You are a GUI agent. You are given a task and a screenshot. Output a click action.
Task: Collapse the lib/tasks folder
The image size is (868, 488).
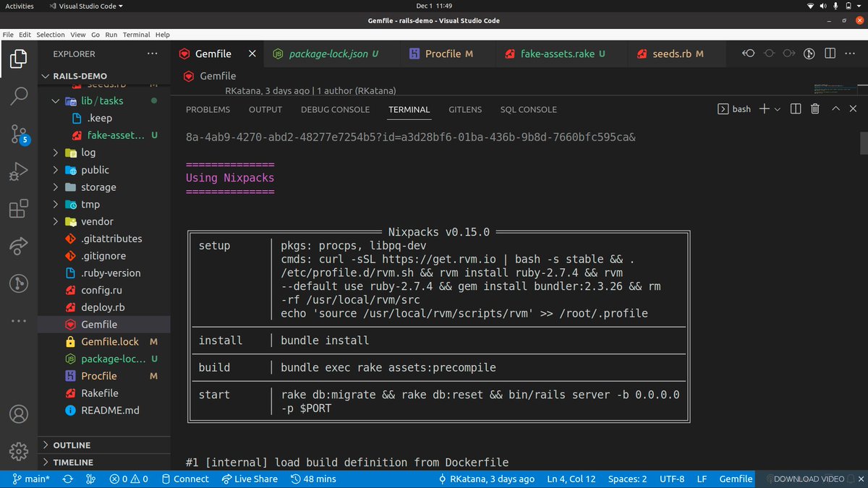pyautogui.click(x=103, y=101)
